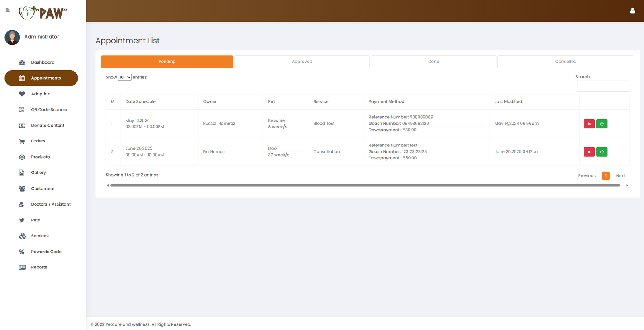Click the Previous pagination button

point(586,176)
